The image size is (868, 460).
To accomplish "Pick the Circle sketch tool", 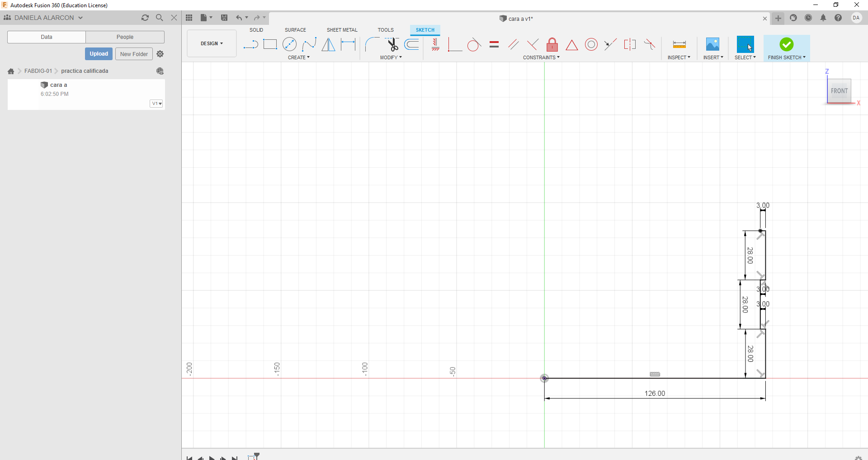I will click(289, 44).
